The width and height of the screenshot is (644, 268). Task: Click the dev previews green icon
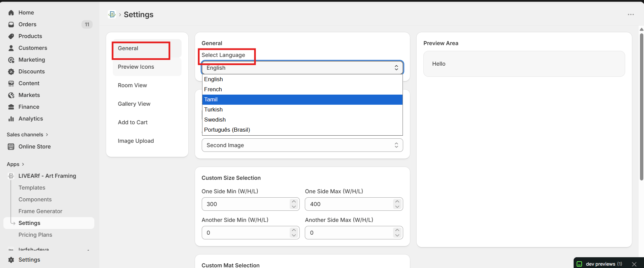pos(579,264)
